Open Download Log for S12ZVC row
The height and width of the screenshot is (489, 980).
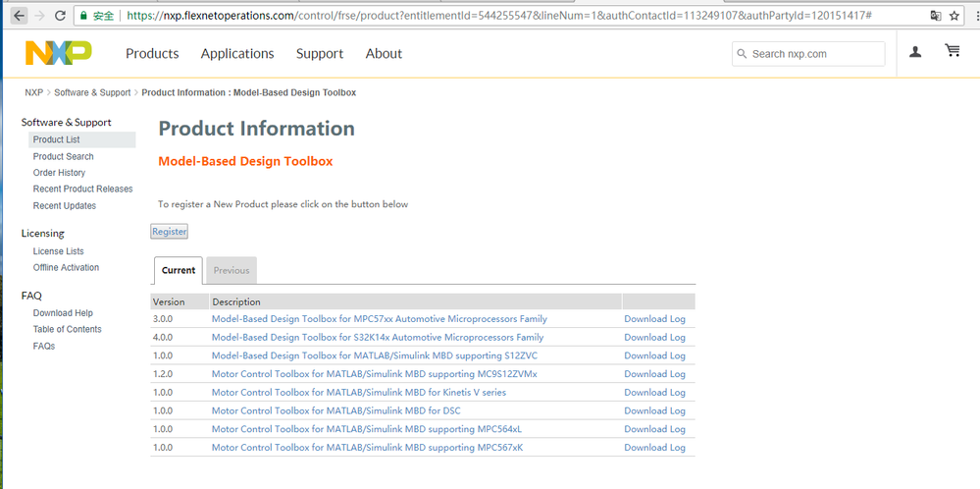[655, 355]
